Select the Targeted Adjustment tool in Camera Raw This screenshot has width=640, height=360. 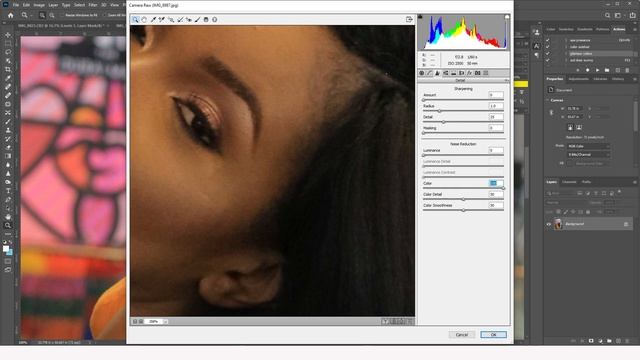point(171,20)
